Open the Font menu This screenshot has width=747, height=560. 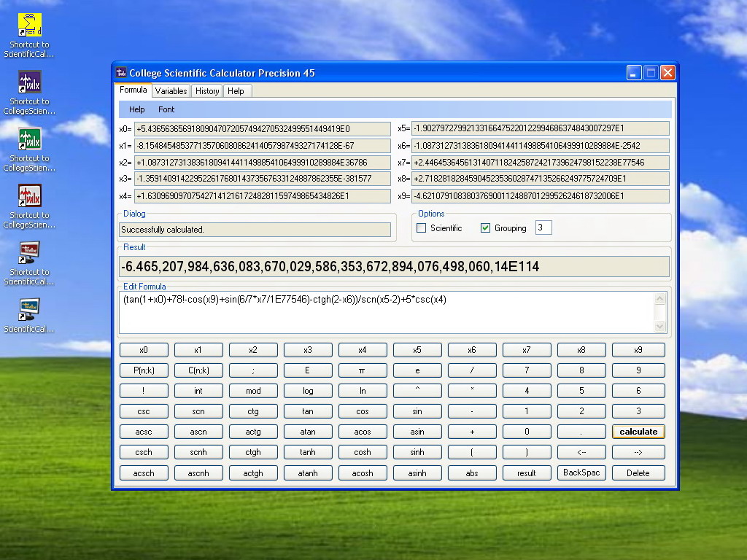166,109
